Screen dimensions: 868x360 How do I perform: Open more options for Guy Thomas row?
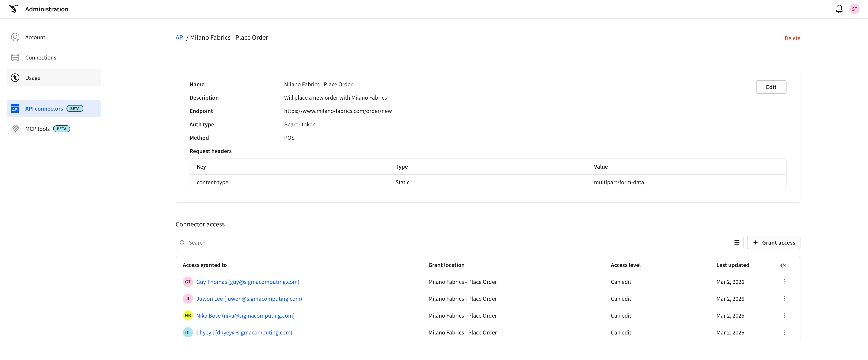click(784, 282)
